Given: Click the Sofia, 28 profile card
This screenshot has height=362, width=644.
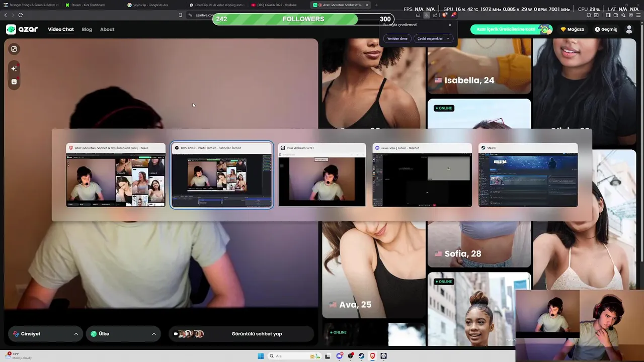Looking at the screenshot, I should pyautogui.click(x=479, y=243).
